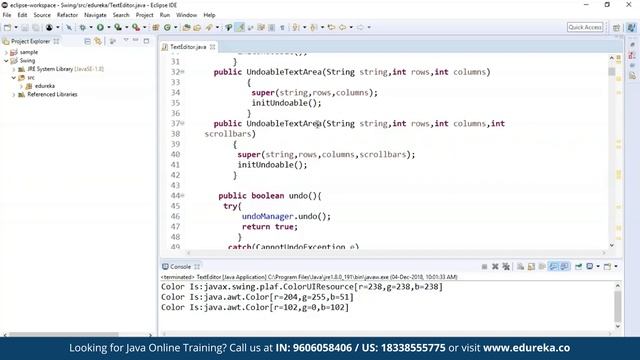The height and width of the screenshot is (360, 640).
Task: Expand the JRE System Library node
Action: 13,69
